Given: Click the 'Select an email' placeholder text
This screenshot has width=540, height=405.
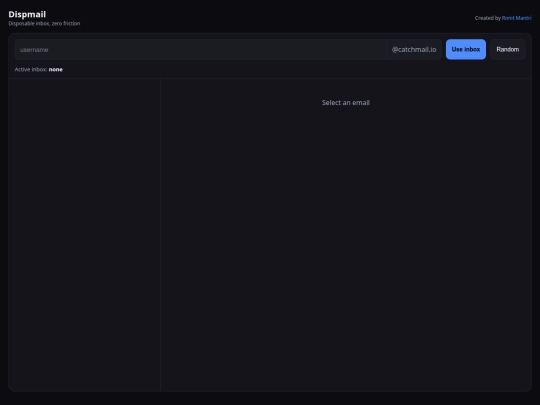Looking at the screenshot, I should point(345,103).
